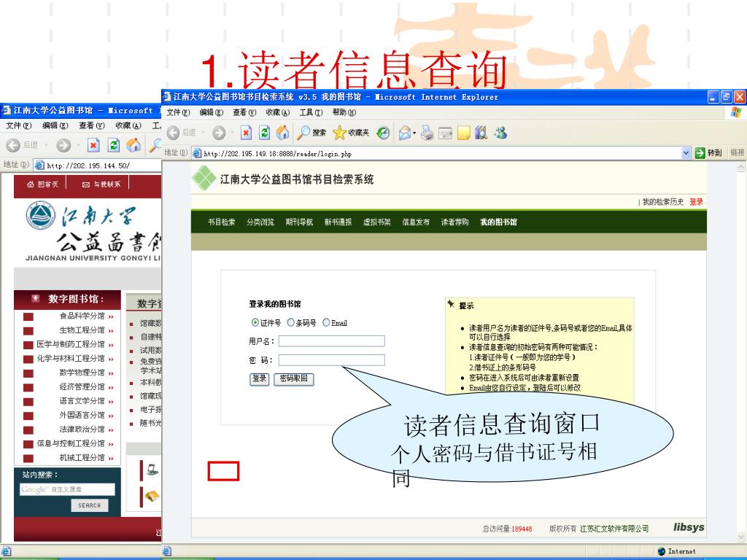Screen dimensions: 747x560
Task: Stop loading in the rear library window
Action: coord(93,145)
